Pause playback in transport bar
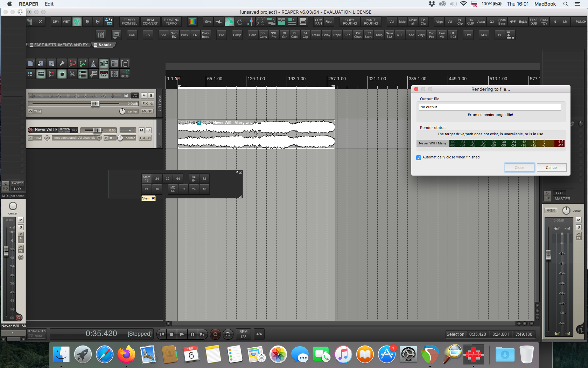Image resolution: width=588 pixels, height=368 pixels. 192,334
